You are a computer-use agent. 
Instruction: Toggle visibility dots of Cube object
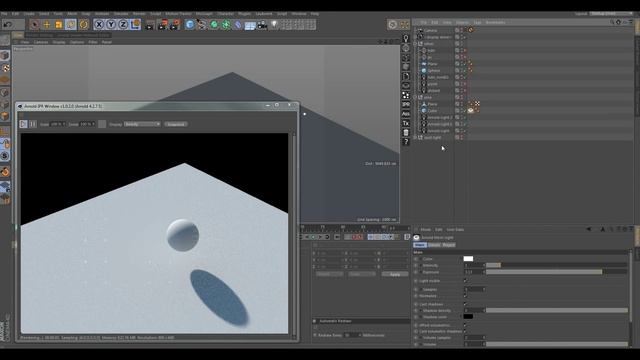[463, 111]
